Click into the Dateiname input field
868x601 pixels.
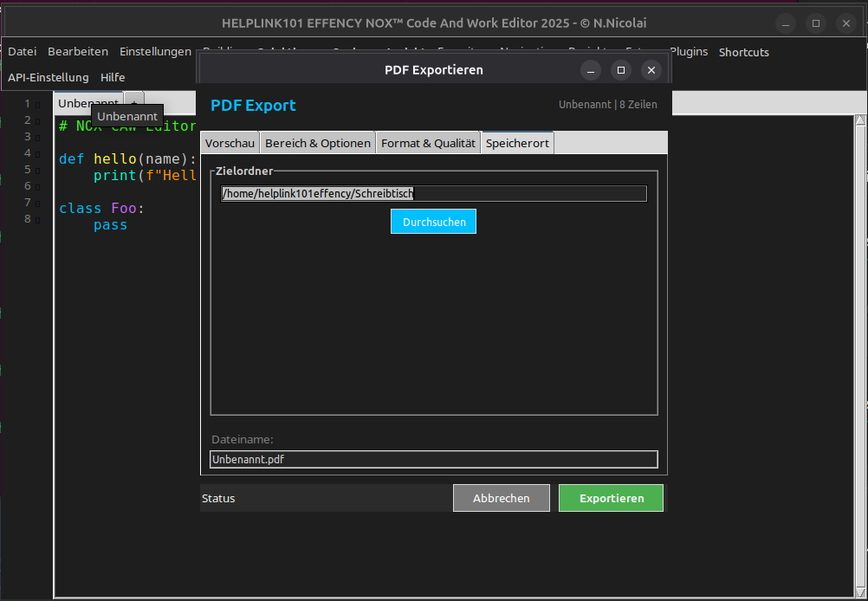click(433, 460)
